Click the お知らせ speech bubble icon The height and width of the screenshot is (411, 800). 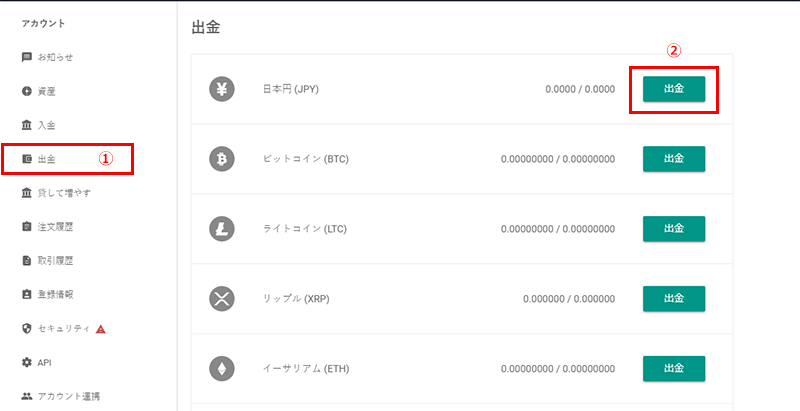point(27,57)
